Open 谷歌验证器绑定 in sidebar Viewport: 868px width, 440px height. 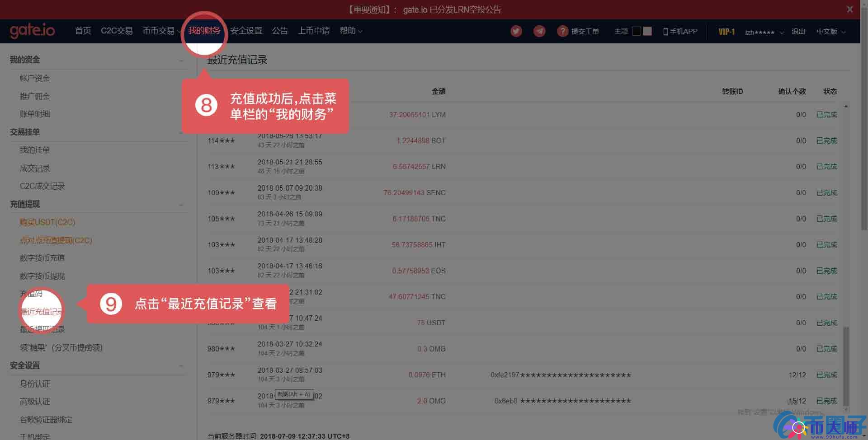point(46,420)
